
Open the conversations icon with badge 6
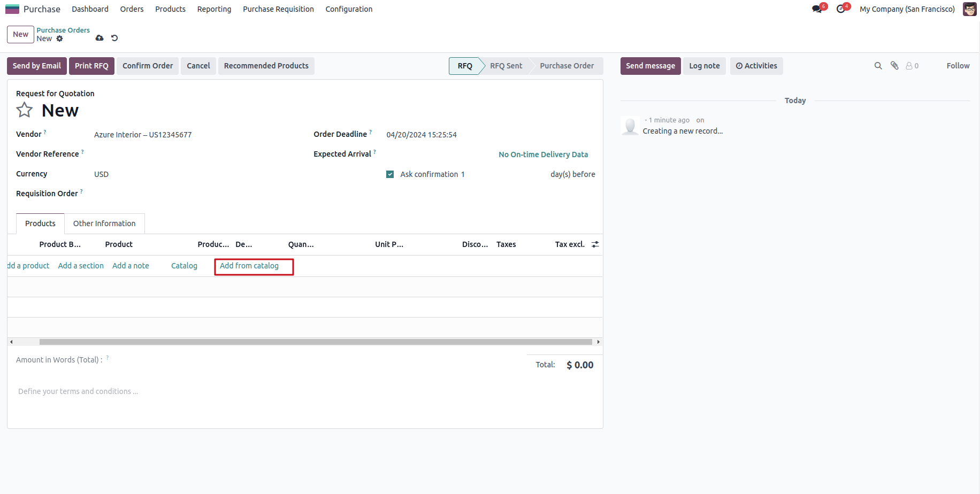[x=817, y=9]
